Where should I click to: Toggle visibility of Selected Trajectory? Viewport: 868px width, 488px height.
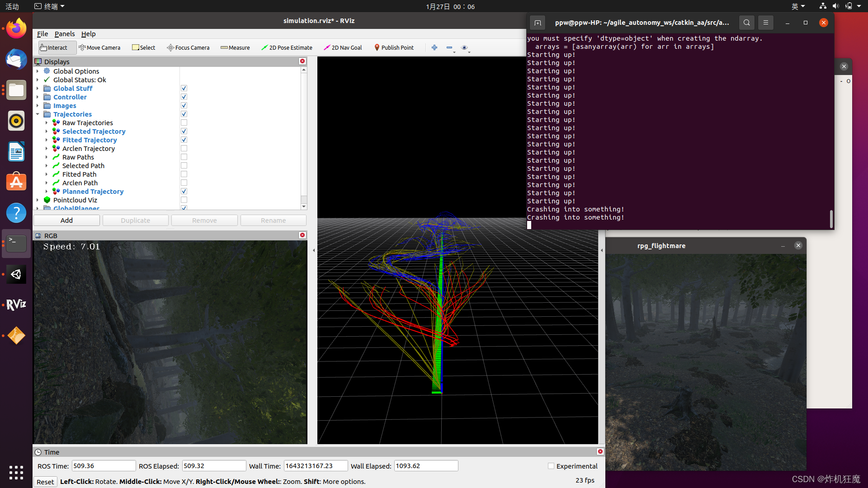click(184, 131)
